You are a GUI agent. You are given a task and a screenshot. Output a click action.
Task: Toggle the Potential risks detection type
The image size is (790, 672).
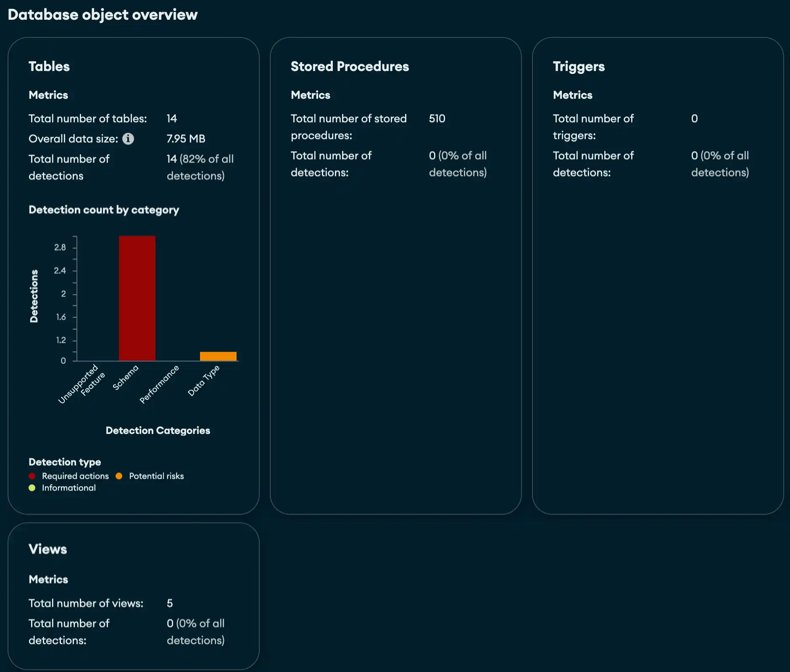(156, 476)
